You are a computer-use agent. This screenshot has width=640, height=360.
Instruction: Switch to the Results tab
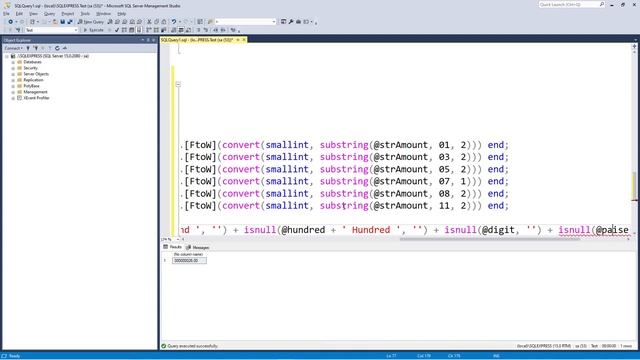coord(172,247)
